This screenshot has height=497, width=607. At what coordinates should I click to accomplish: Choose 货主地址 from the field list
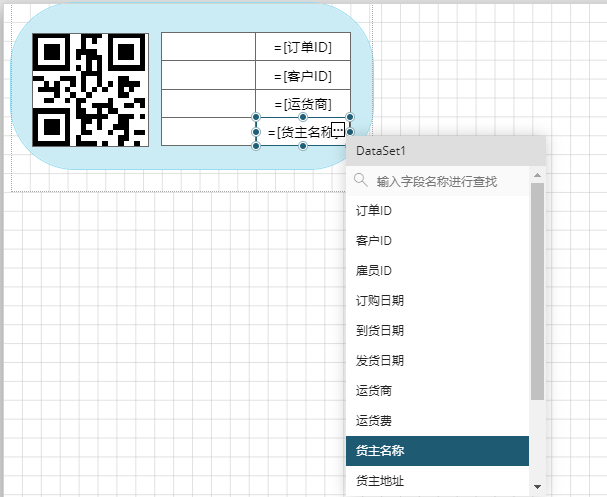(x=437, y=481)
